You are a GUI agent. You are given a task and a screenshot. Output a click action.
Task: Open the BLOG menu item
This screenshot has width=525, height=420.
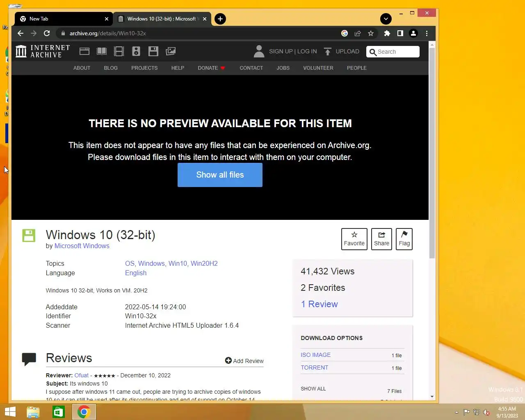(111, 68)
